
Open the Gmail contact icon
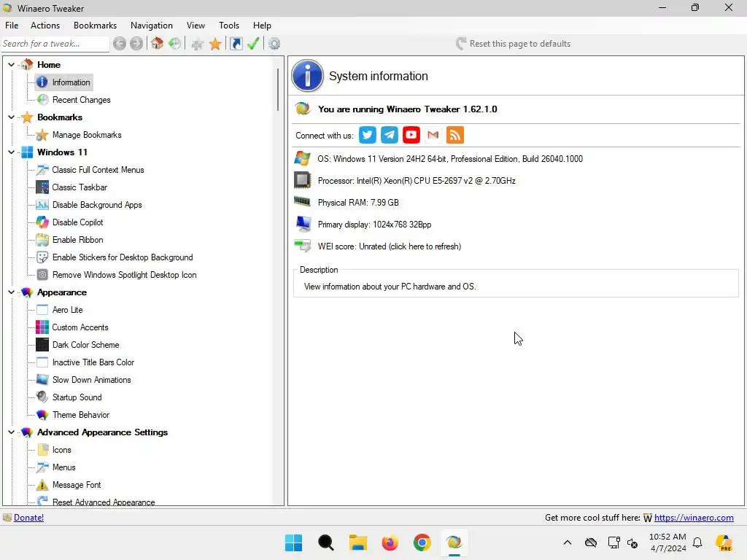pyautogui.click(x=433, y=135)
